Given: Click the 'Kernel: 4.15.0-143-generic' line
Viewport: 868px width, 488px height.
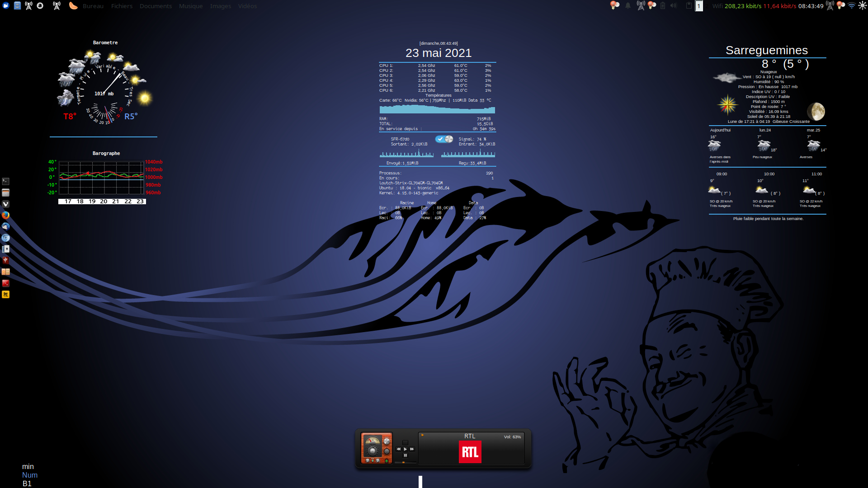Looking at the screenshot, I should click(409, 193).
